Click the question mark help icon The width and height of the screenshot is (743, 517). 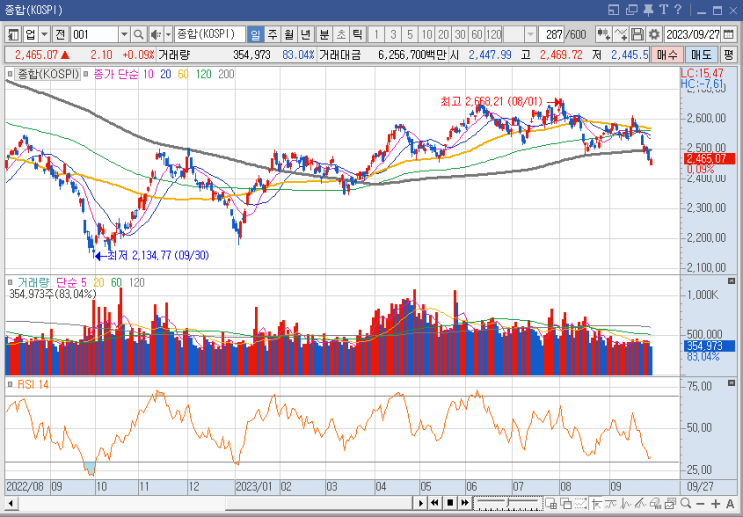(677, 10)
